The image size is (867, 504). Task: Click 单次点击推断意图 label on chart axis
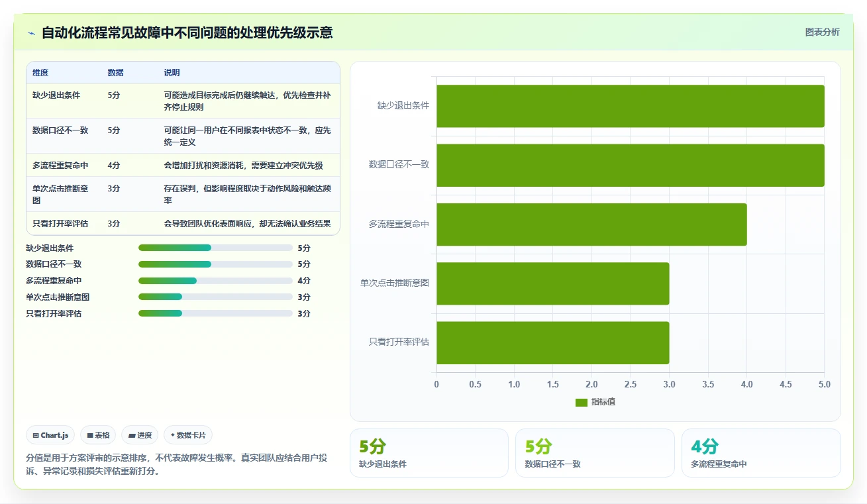[395, 283]
